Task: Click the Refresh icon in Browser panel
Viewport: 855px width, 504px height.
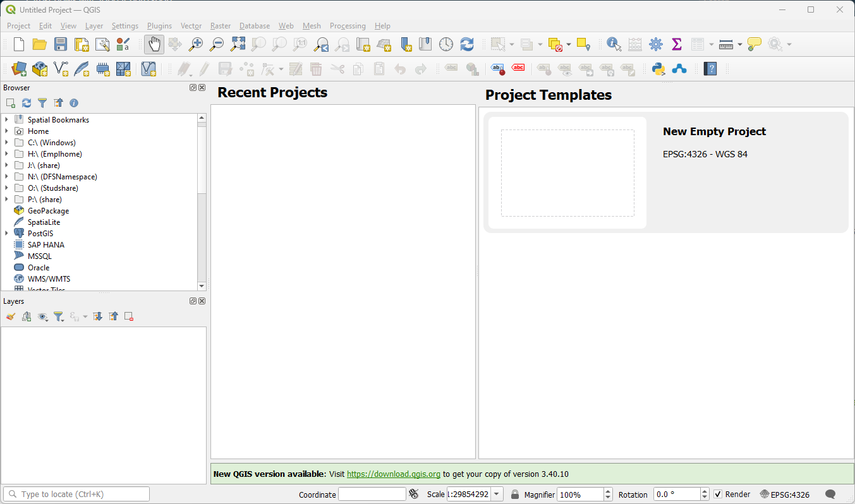Action: pos(27,103)
